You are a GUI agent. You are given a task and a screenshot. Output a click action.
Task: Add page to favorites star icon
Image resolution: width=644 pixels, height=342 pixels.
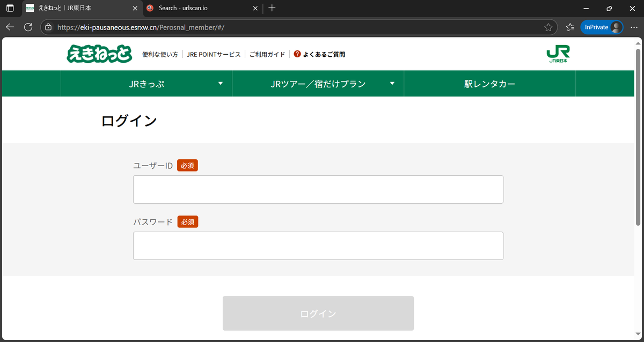coord(548,27)
